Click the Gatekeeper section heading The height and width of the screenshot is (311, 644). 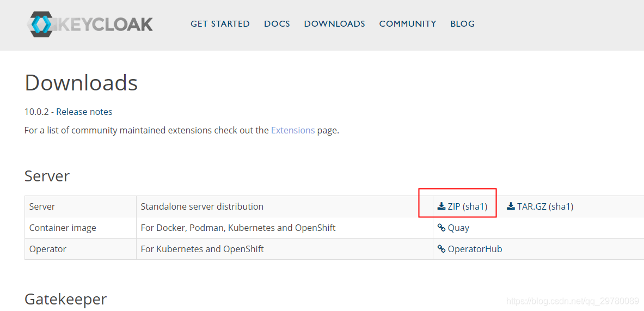click(66, 299)
